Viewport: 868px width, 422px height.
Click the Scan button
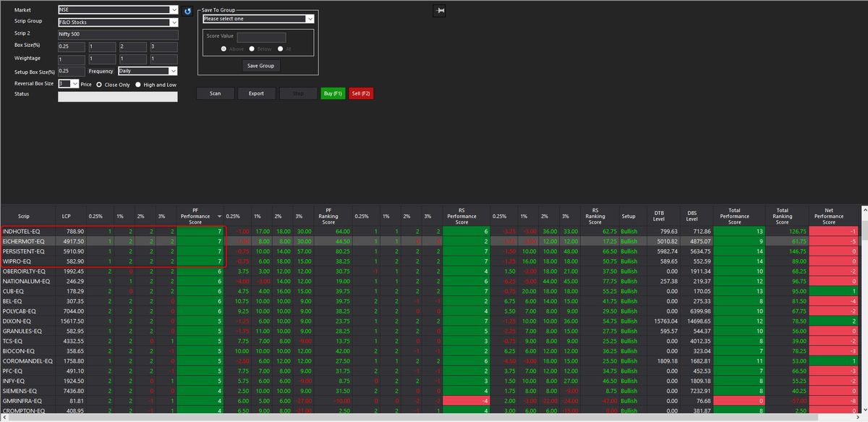coord(216,93)
